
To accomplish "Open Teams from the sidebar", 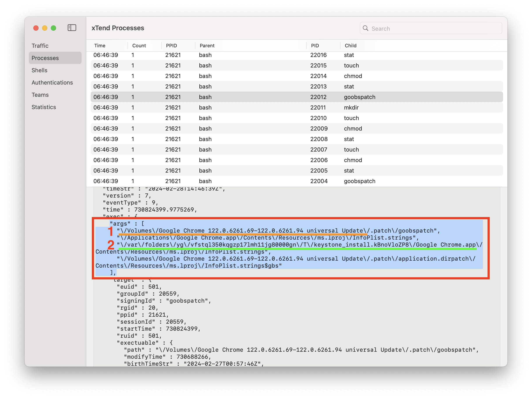I will pyautogui.click(x=40, y=95).
